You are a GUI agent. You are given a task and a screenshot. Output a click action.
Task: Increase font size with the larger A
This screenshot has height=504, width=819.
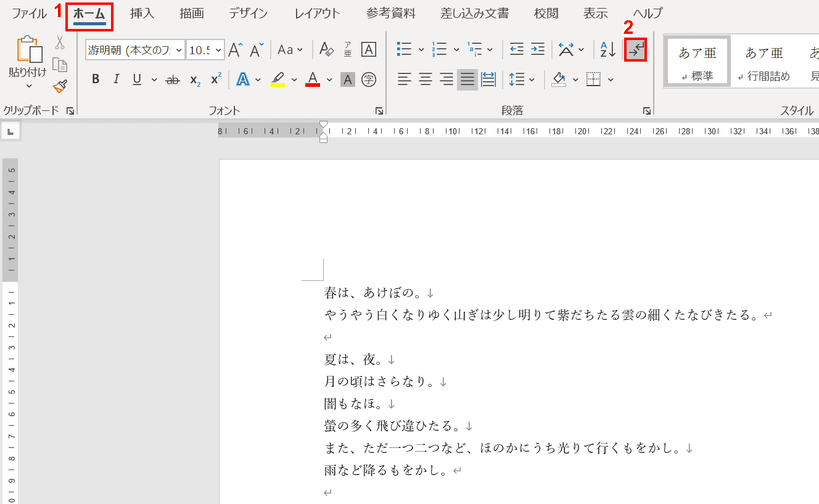(236, 50)
